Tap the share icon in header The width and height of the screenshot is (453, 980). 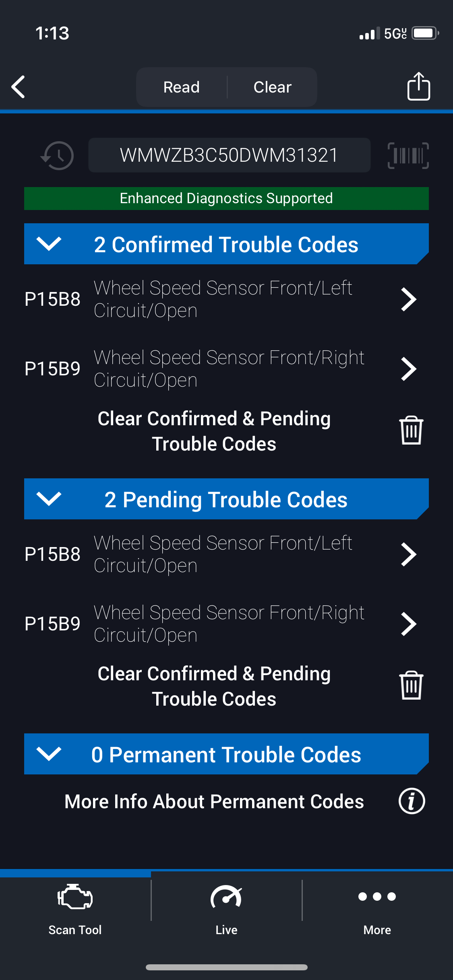point(418,86)
